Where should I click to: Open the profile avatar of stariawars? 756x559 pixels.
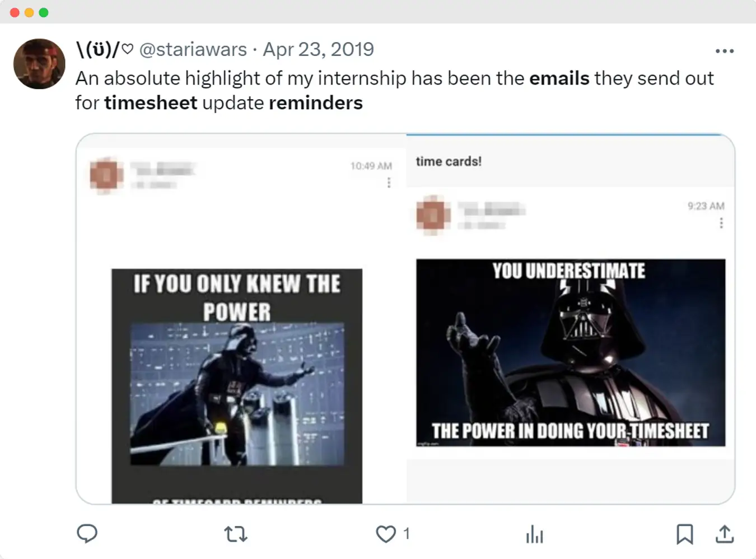[x=39, y=64]
